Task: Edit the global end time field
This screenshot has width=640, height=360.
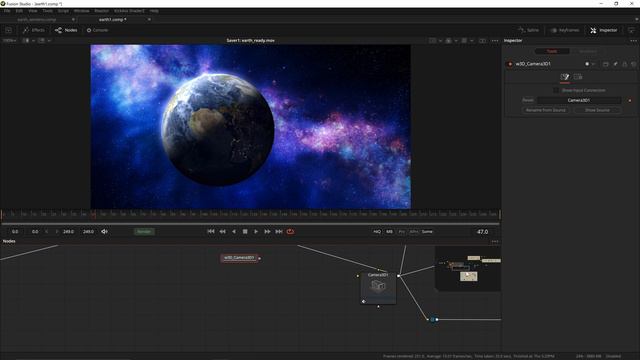Action: pos(88,231)
